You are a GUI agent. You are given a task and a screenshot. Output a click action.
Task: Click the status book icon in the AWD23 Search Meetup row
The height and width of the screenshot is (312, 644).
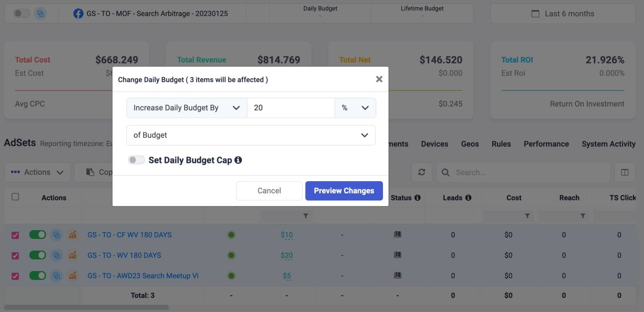pyautogui.click(x=398, y=275)
